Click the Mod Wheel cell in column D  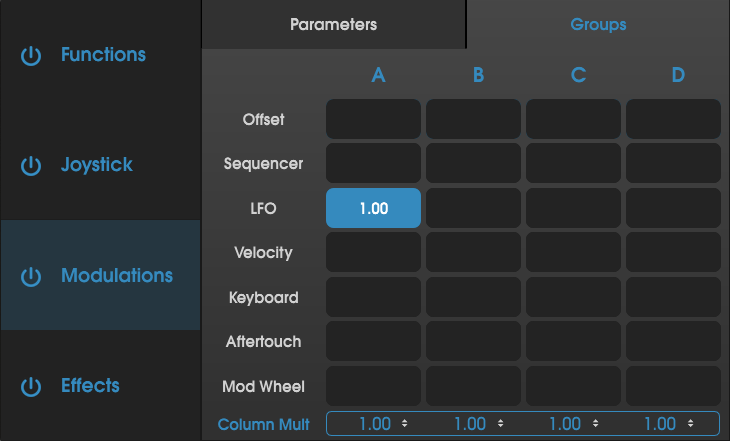(x=674, y=386)
